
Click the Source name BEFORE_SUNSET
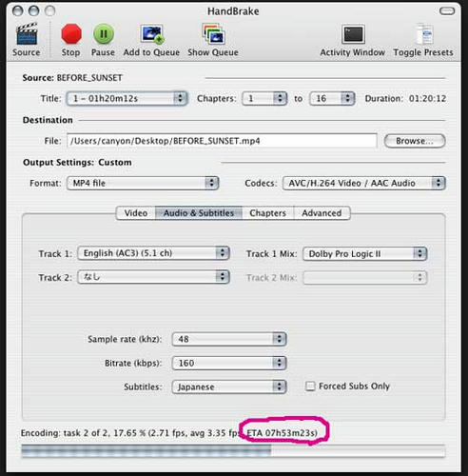(89, 78)
